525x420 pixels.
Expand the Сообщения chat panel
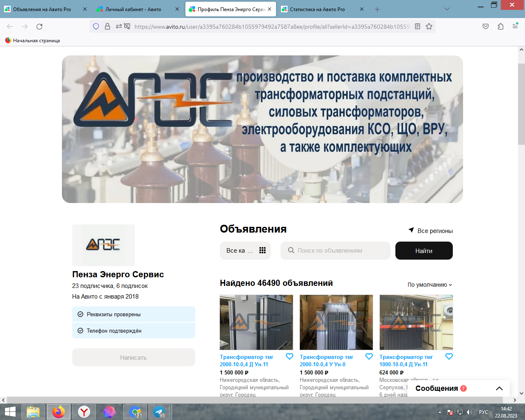pyautogui.click(x=499, y=388)
